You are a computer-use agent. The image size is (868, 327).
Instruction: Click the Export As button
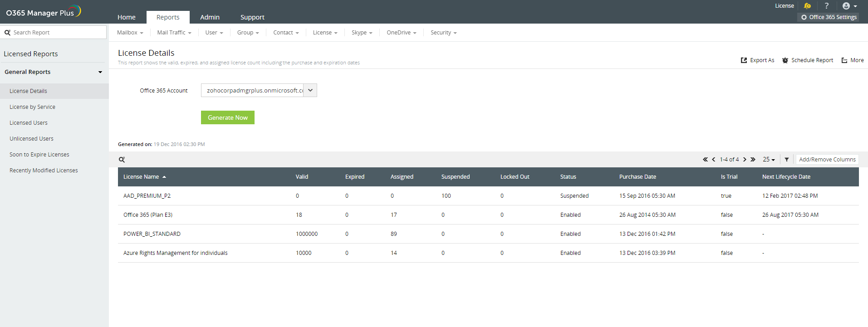[758, 60]
